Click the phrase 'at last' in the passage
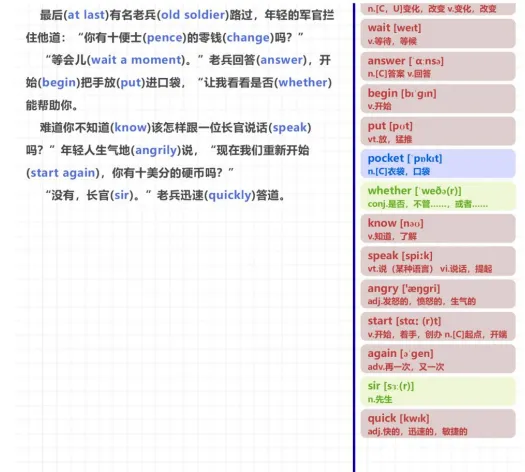The image size is (525, 472). coord(86,15)
